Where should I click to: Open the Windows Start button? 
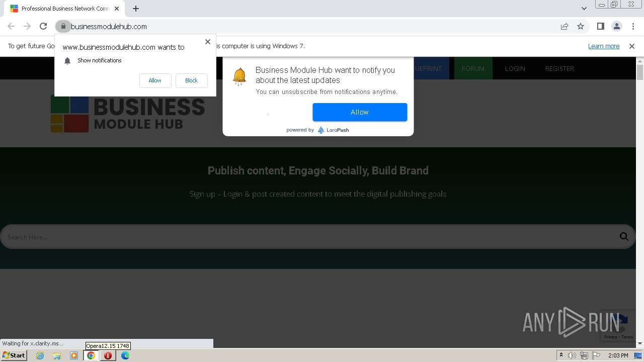pyautogui.click(x=14, y=355)
